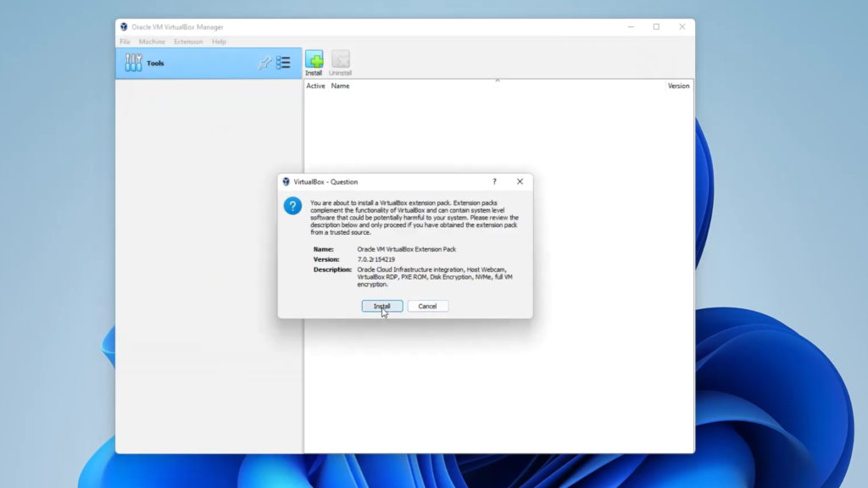The height and width of the screenshot is (488, 868).
Task: Click the pin icon beside Tools
Action: [264, 63]
